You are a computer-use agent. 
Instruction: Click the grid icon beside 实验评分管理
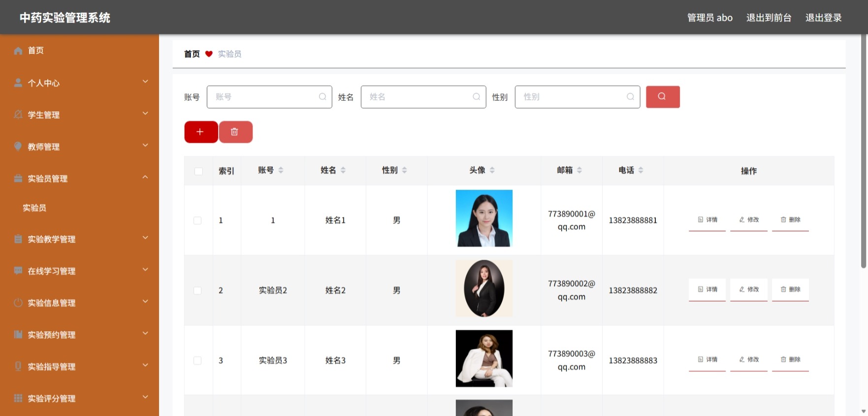click(x=18, y=398)
